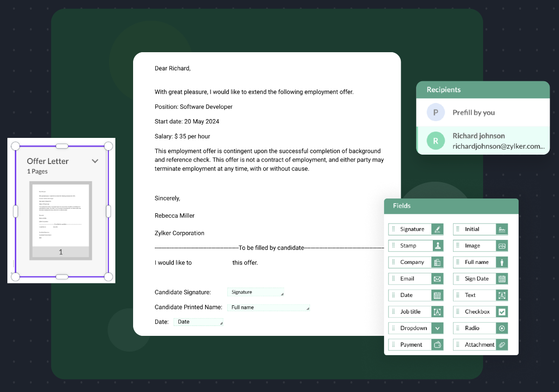Click the Signature field pen icon
This screenshot has height=392, width=559.
pos(437,229)
